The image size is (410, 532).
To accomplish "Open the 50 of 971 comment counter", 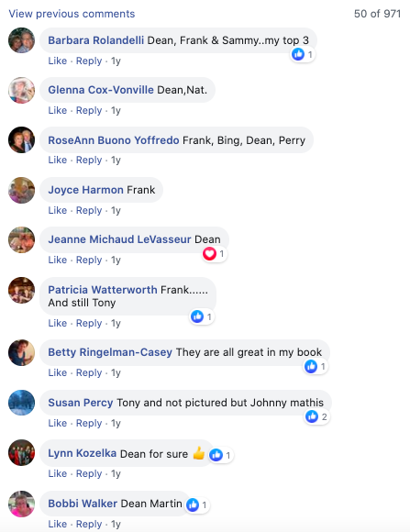I will click(x=377, y=14).
